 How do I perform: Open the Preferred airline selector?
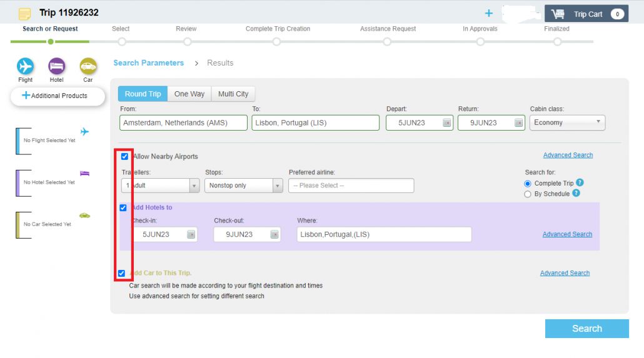pyautogui.click(x=351, y=186)
